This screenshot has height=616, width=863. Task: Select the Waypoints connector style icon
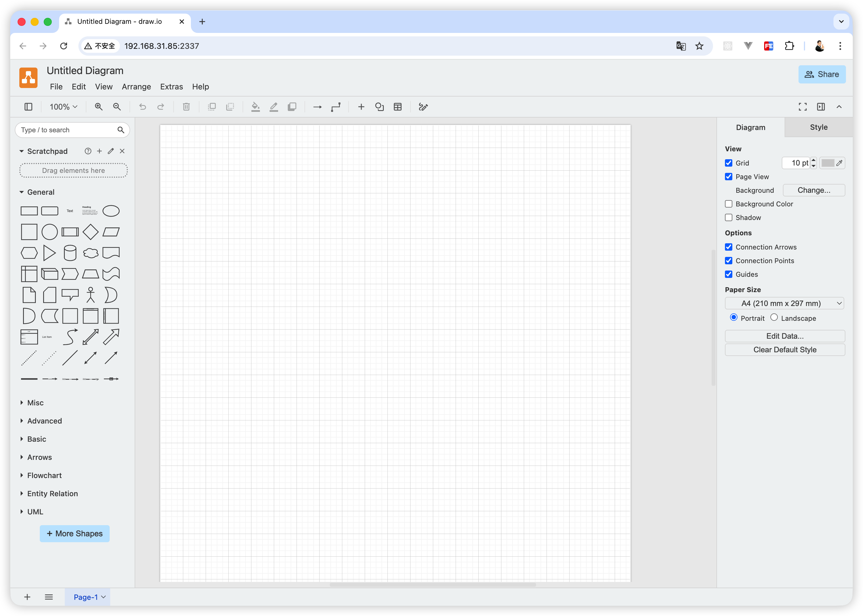coord(335,107)
